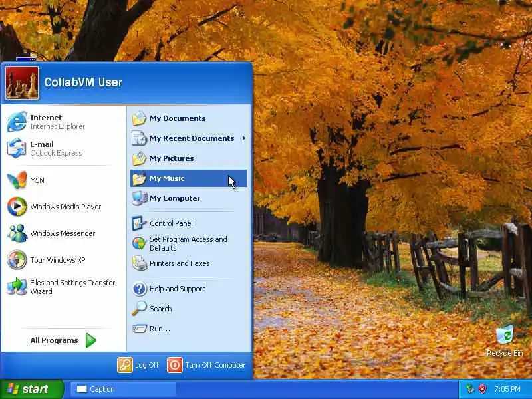Select the My Music menu entry text
532x399 pixels.
pyautogui.click(x=167, y=178)
